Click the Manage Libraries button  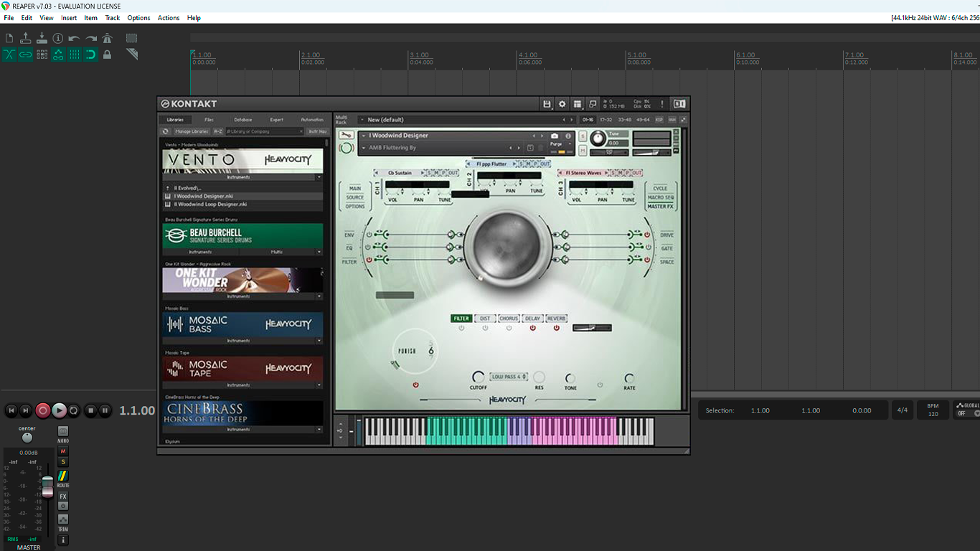(x=192, y=131)
